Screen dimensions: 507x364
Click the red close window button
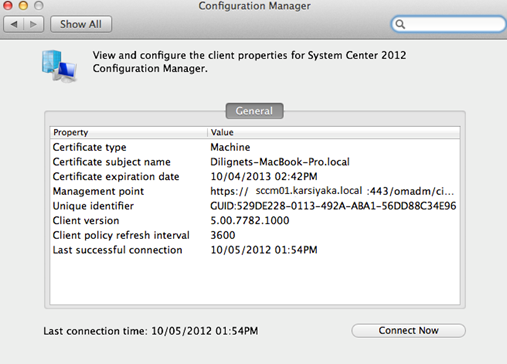tap(7, 5)
